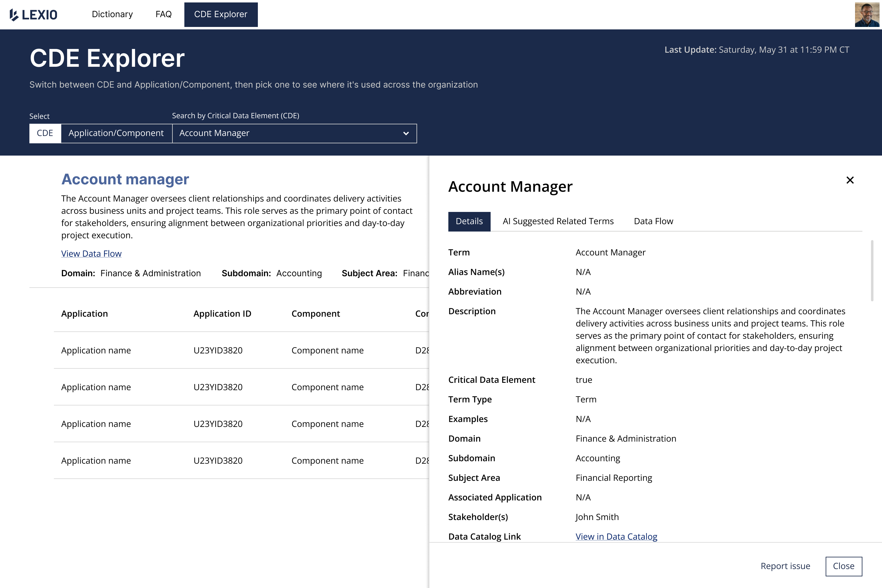Click the LEXIO logo
Image resolution: width=882 pixels, height=588 pixels.
tap(33, 15)
